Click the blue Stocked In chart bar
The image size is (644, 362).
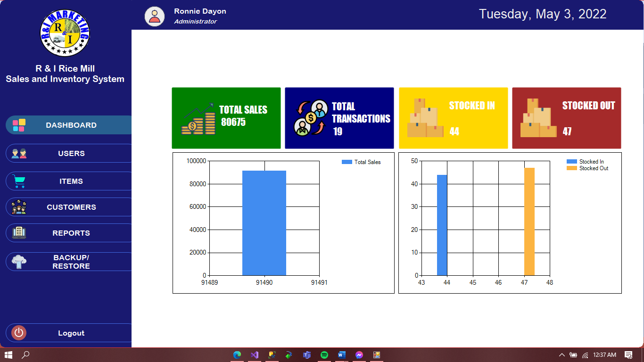click(442, 225)
